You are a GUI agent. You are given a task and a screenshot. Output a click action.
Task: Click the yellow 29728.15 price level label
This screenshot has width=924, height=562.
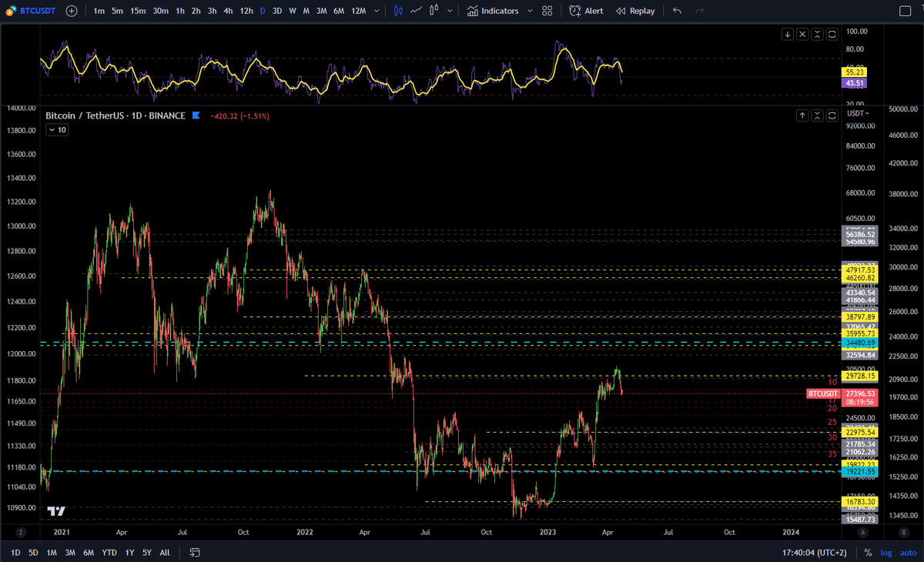[x=860, y=375]
